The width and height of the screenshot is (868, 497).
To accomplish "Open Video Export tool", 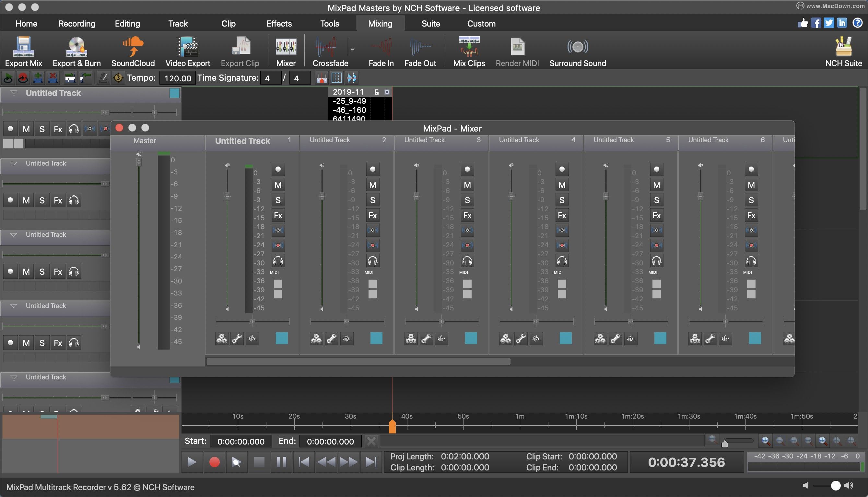I will 188,52.
